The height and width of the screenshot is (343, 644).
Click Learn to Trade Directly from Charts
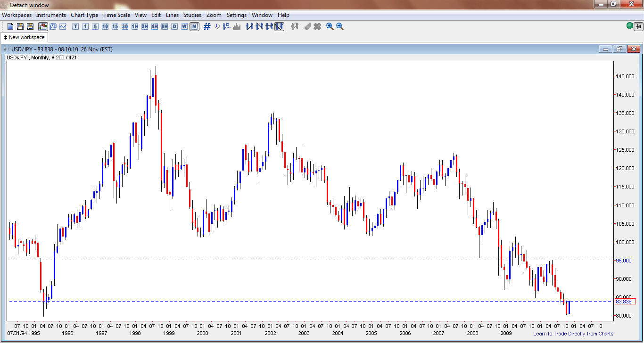[573, 334]
